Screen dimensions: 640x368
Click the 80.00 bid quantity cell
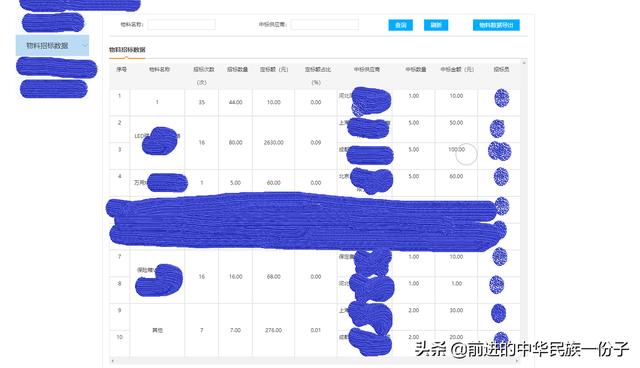point(236,143)
